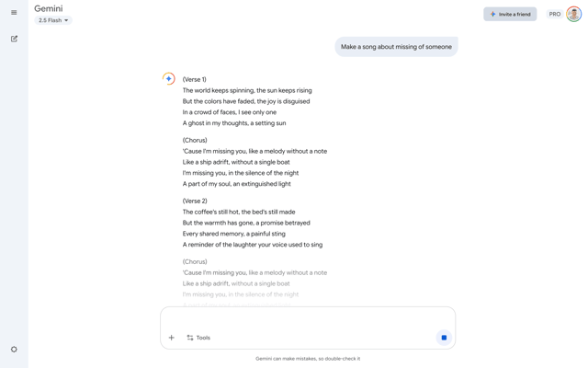
Task: Stop the response with the square button
Action: [444, 338]
